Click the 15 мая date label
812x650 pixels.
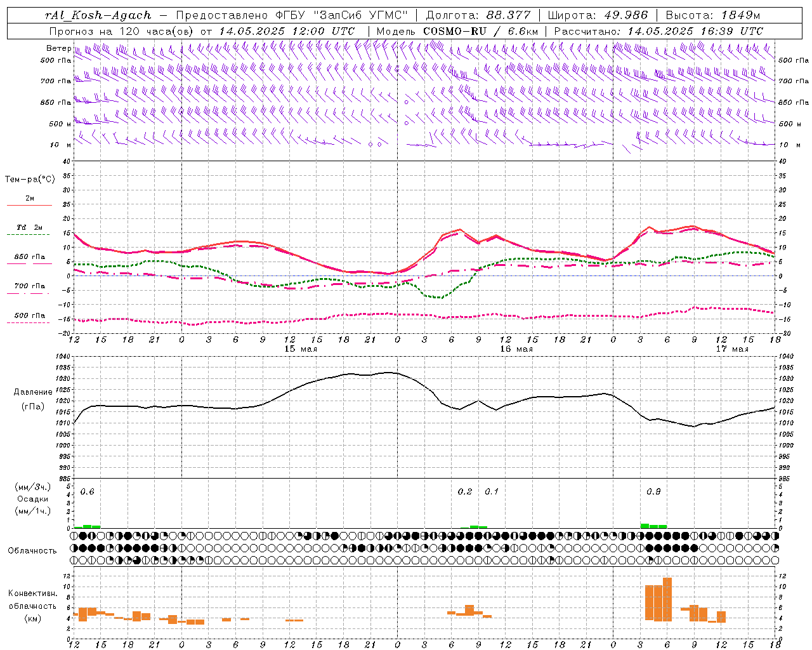coord(301,349)
